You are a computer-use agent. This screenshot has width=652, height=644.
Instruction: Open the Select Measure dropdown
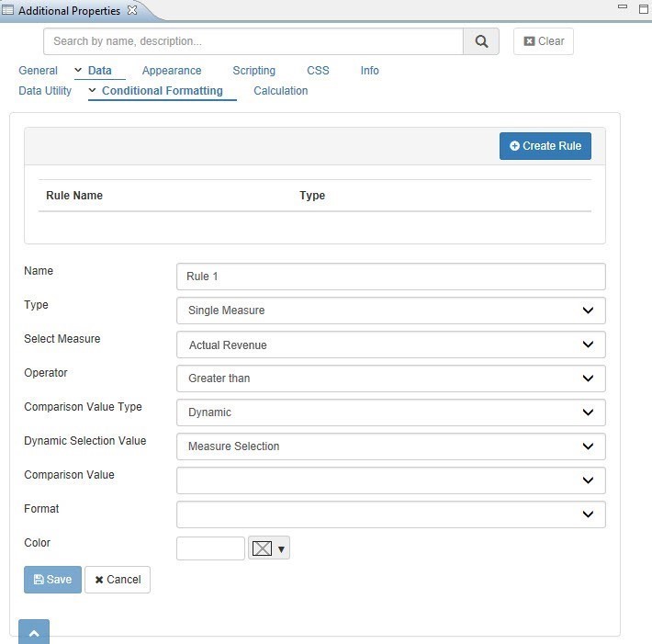tap(390, 345)
